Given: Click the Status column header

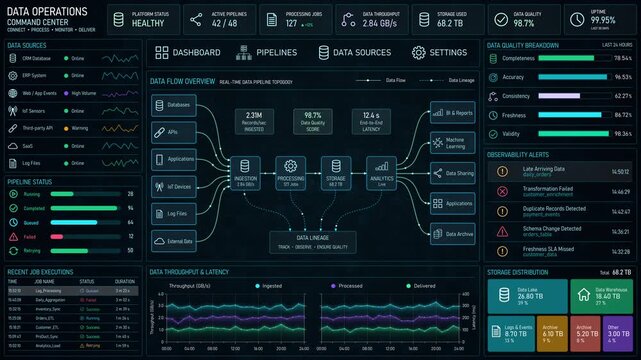Looking at the screenshot, I should pyautogui.click(x=87, y=282).
